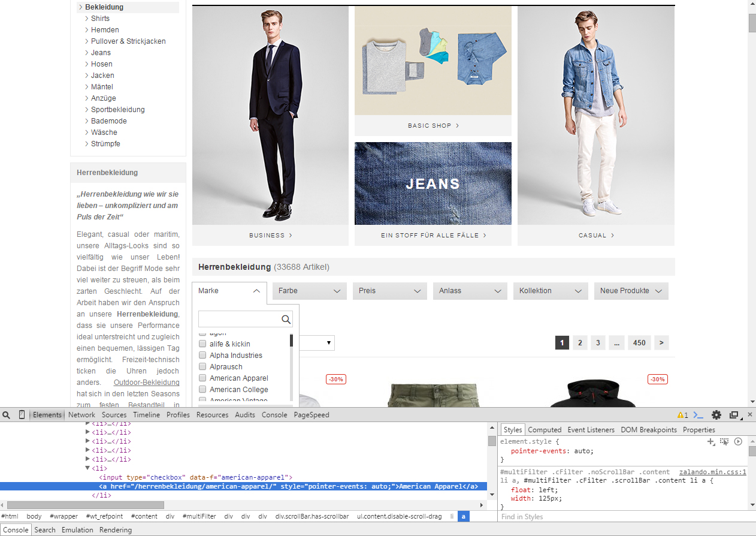Open the Search drawer tab
This screenshot has height=536, width=756.
45,530
